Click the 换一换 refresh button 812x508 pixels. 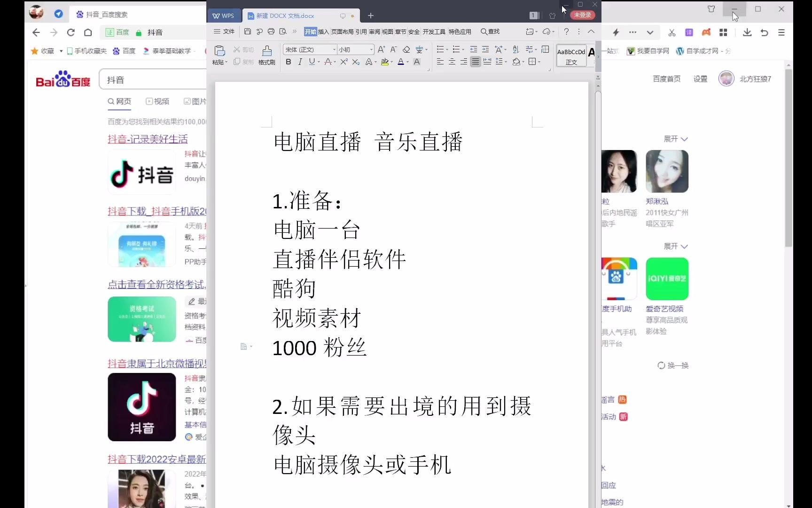(x=673, y=365)
